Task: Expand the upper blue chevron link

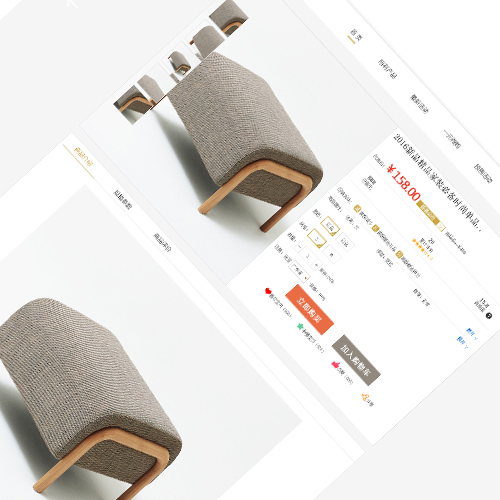Action: pos(472,334)
